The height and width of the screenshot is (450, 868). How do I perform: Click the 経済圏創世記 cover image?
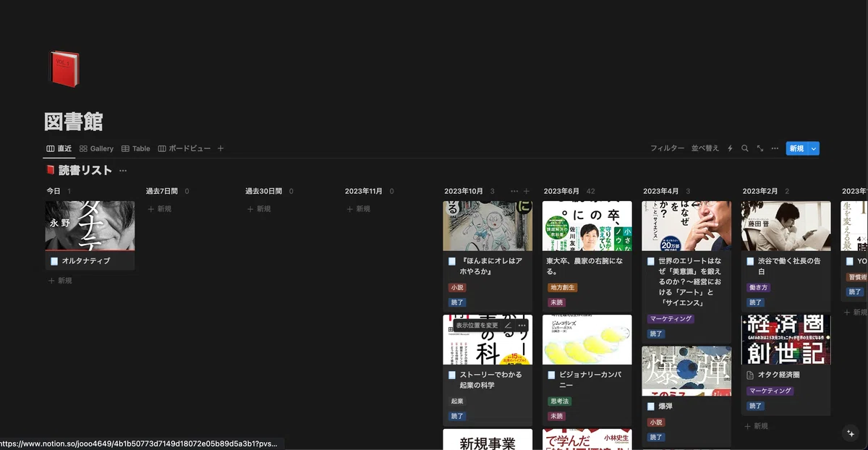786,339
